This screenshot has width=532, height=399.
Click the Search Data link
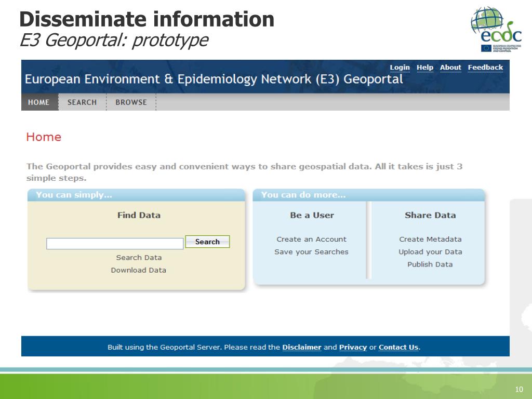coord(139,258)
